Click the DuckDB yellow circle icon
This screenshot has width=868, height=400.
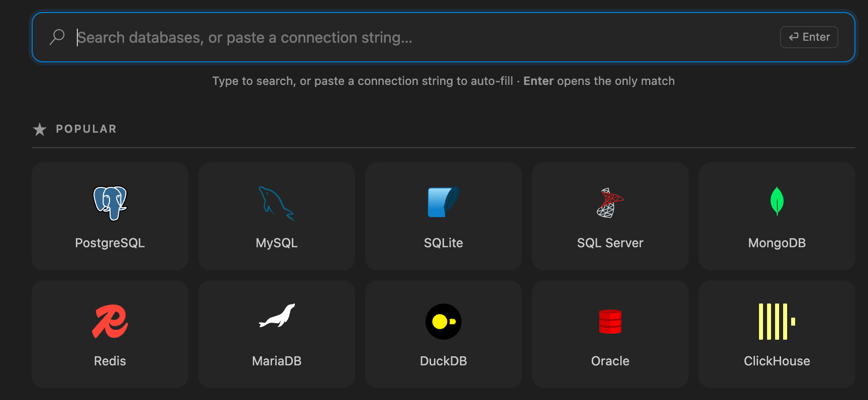[444, 322]
